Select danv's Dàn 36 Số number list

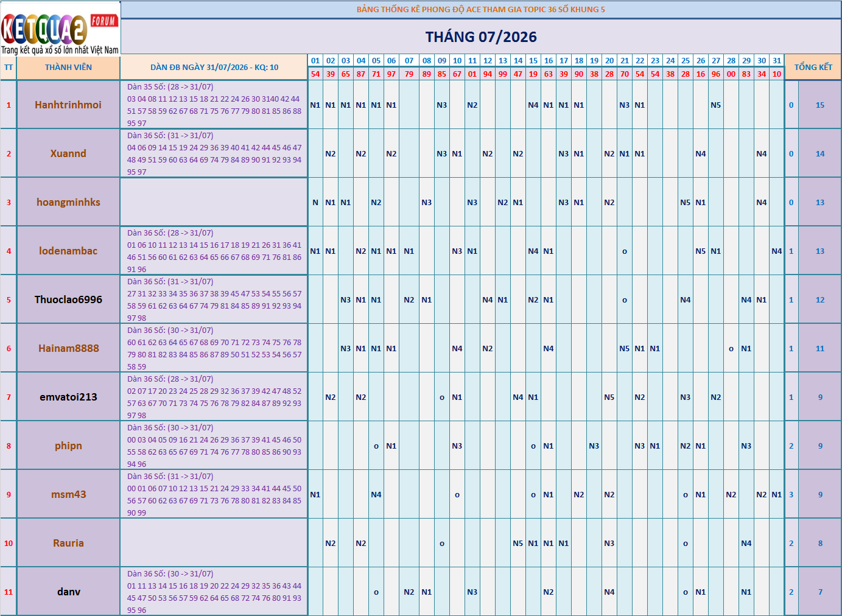coord(214,592)
